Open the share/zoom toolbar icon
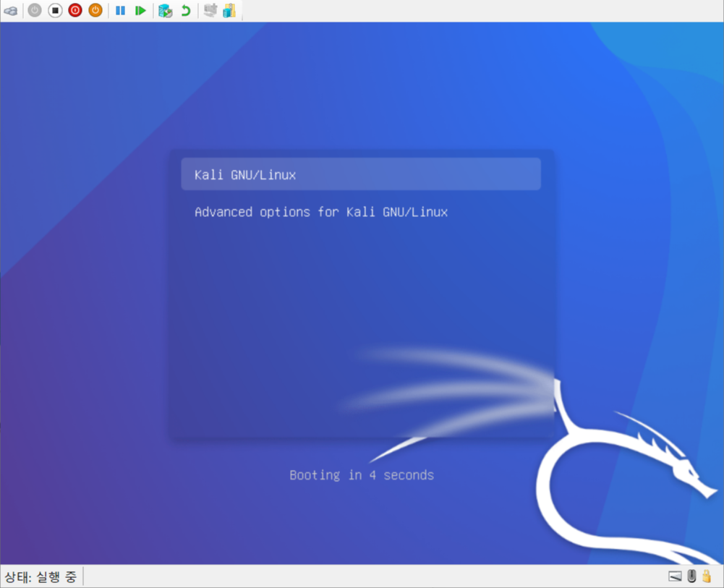Screen dimensions: 724x588 click(229, 10)
